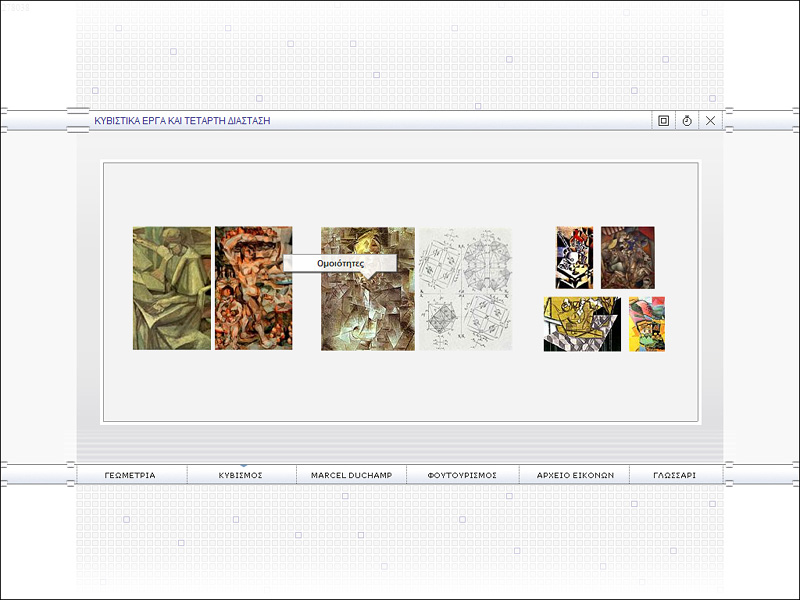
Task: Open the ΓΕΩΜΕΤΡΙΑ tab
Action: click(132, 475)
